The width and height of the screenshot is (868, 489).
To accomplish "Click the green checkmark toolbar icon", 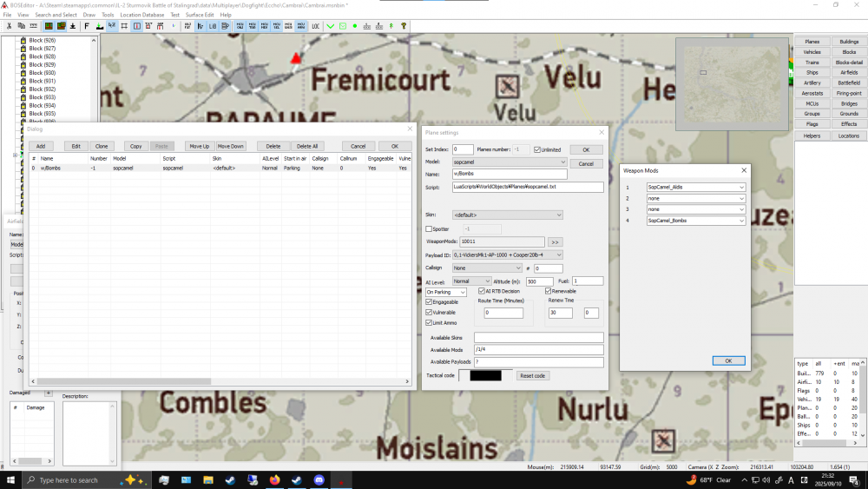I will (331, 26).
